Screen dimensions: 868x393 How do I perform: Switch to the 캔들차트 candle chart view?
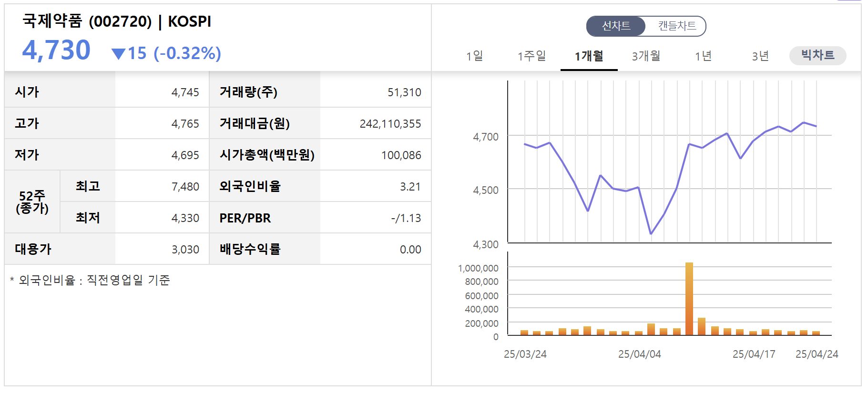677,26
